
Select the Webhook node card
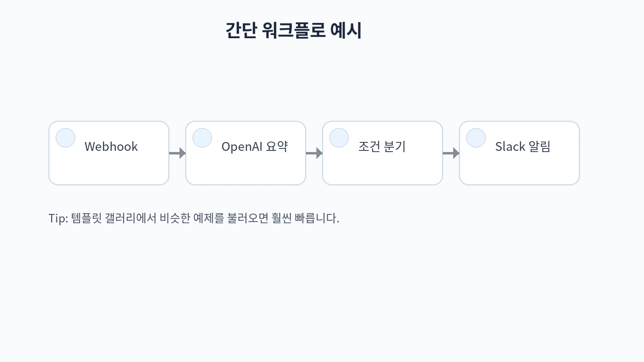click(109, 169)
